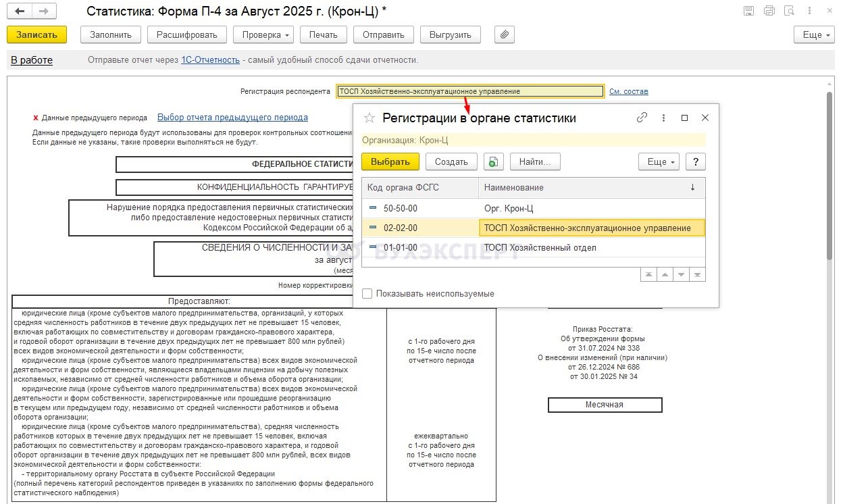Open the 1С-Отчетность link
This screenshot has height=504, width=843.
pos(210,60)
